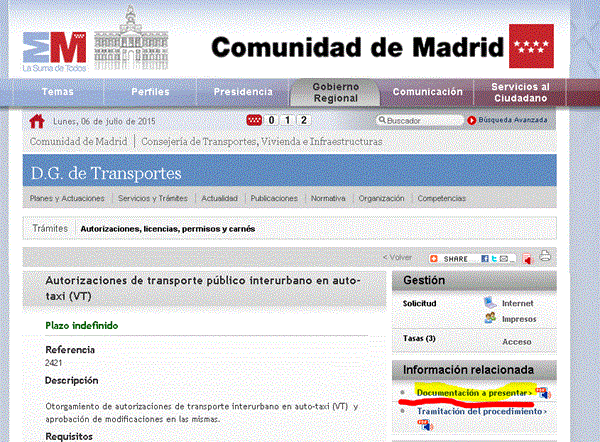The height and width of the screenshot is (442, 600).
Task: Open Servicios y Trámites menu
Action: 153,198
